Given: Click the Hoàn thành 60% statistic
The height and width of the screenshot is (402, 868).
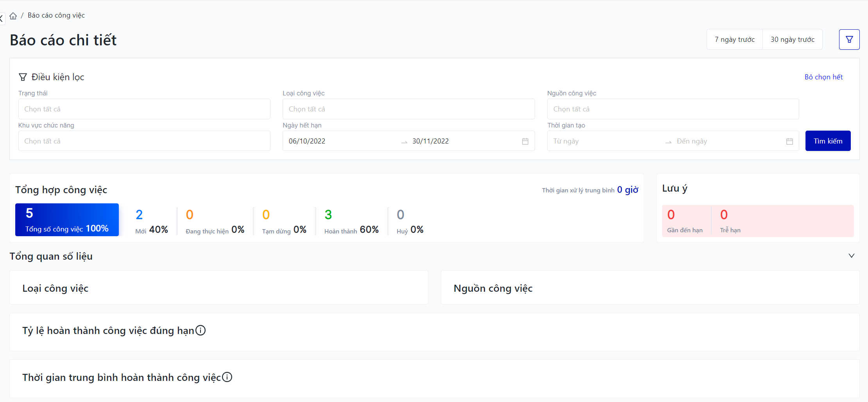Looking at the screenshot, I should pyautogui.click(x=351, y=221).
